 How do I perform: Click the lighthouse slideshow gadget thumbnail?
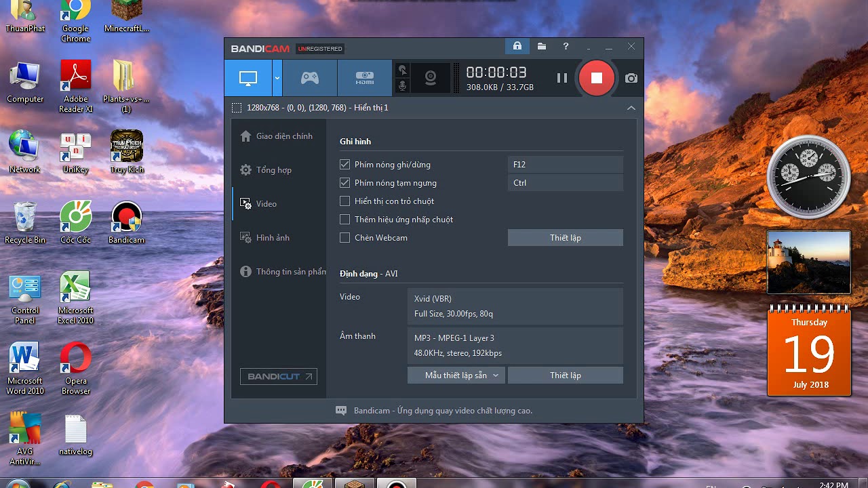808,262
